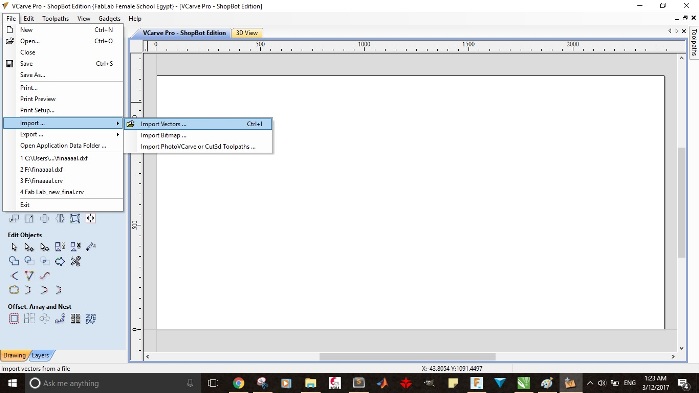Switch to the Layers tab
Image resolution: width=699 pixels, height=393 pixels.
coord(41,356)
